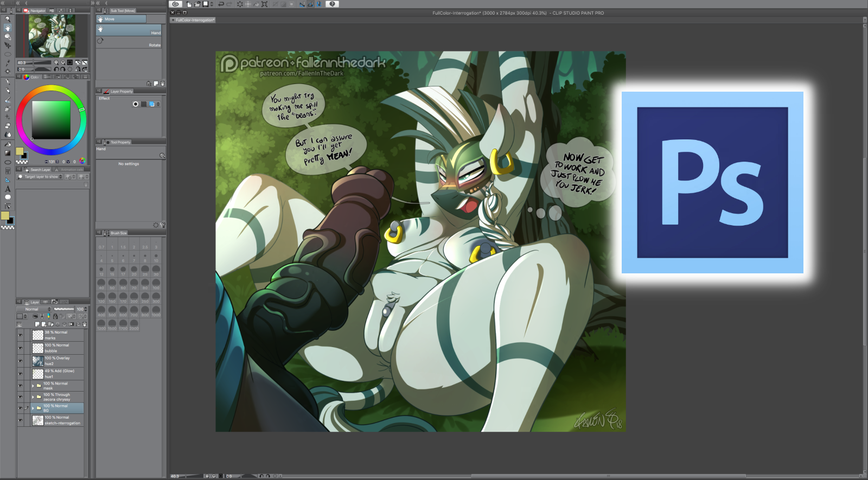Expand the mask folder
Viewport: 868px width, 480px height.
click(x=33, y=386)
